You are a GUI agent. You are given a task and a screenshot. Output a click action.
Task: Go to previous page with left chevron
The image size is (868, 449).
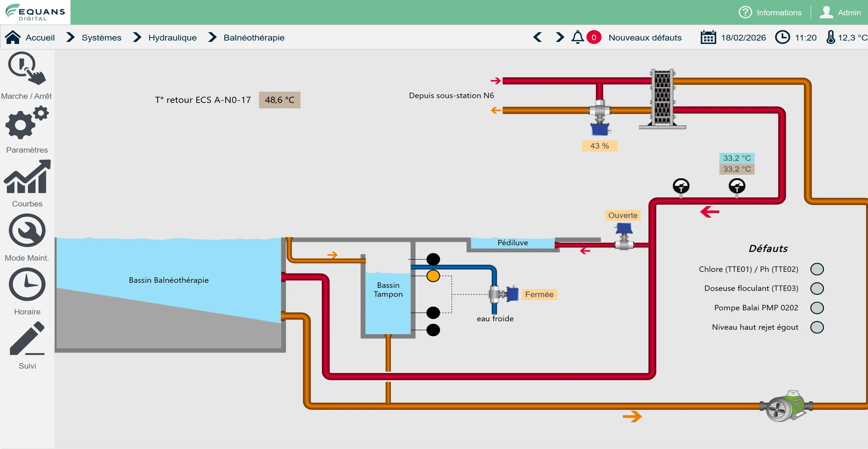tap(537, 37)
